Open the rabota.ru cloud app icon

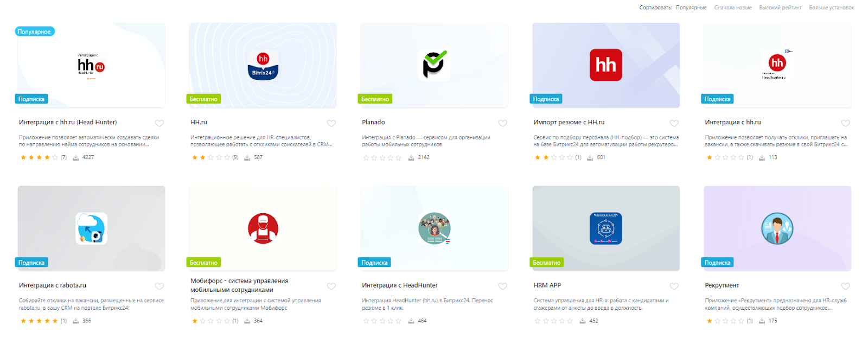[x=91, y=228]
